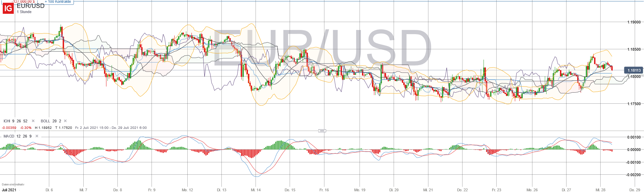644x193 pixels.
Task: Click the 0.00100 MACD axis label
Action: (634, 137)
